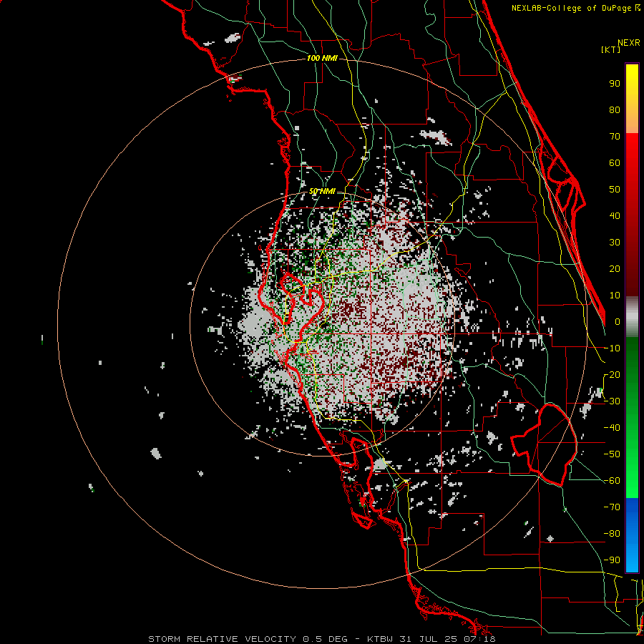This screenshot has height=644, width=644.
Task: Click the 80 value on the velocity scale
Action: tap(615, 109)
